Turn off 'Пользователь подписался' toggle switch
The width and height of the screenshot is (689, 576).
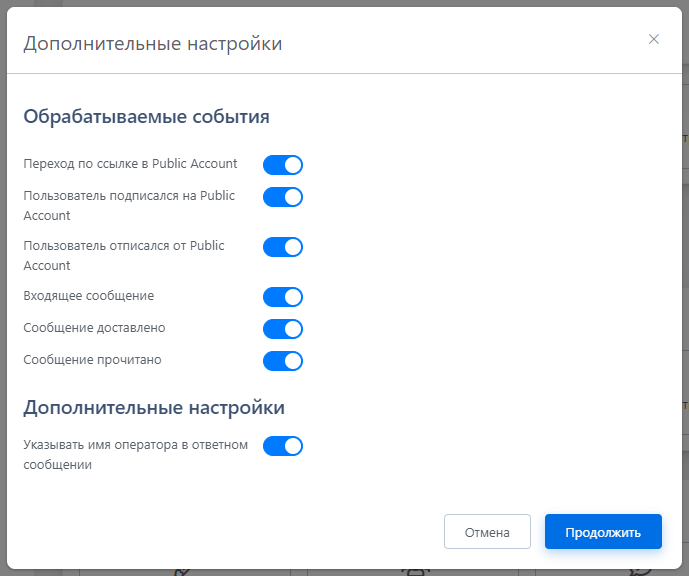coord(283,197)
